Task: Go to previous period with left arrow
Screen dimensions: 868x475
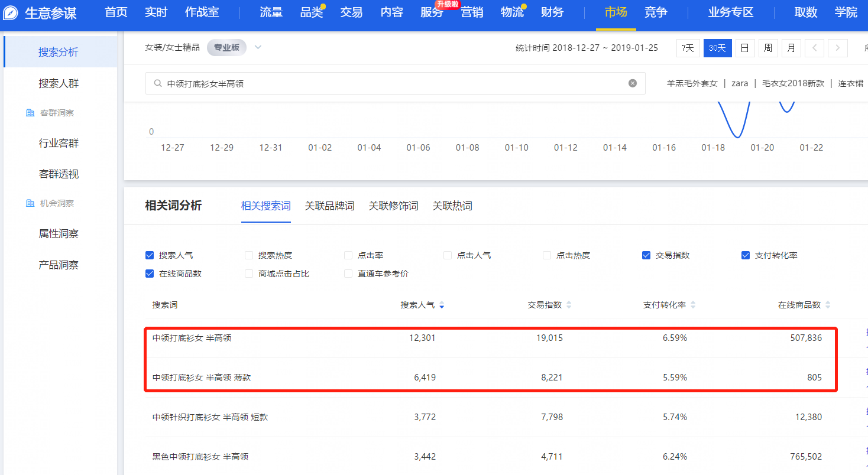Action: point(814,48)
